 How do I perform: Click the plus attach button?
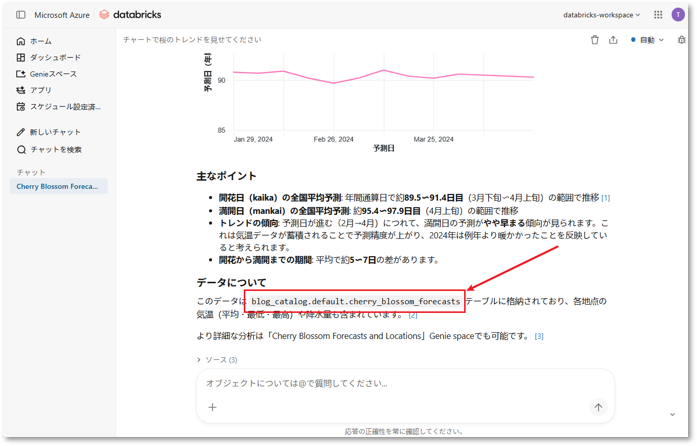click(212, 407)
